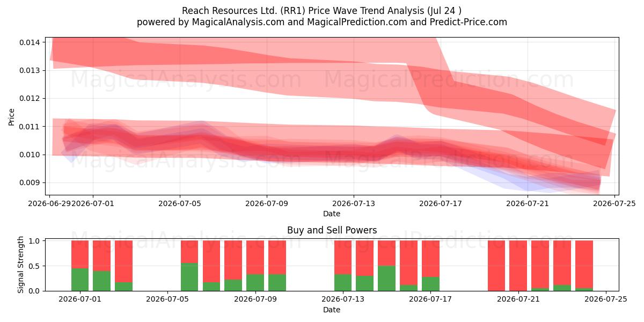Click the 2026-07-21 tick under the price chart

coord(528,203)
